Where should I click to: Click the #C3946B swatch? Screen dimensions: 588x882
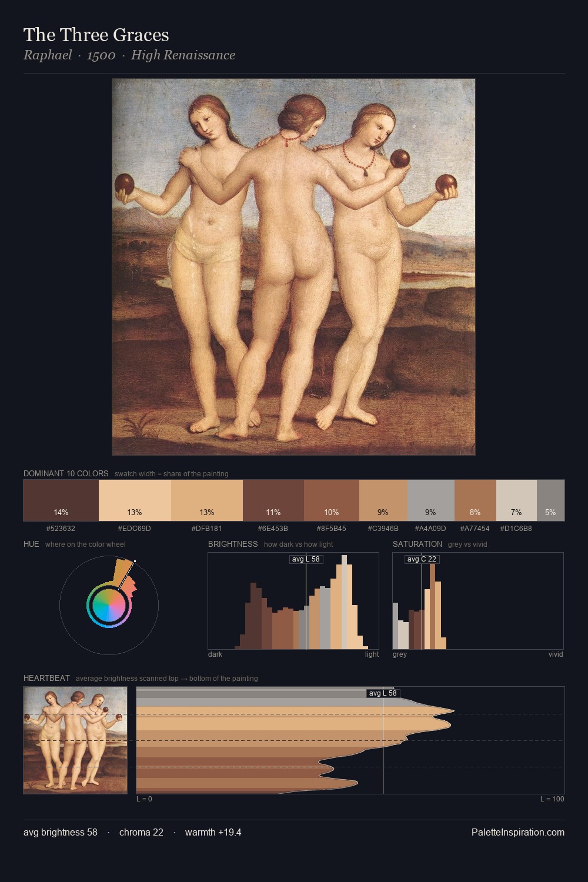383,500
